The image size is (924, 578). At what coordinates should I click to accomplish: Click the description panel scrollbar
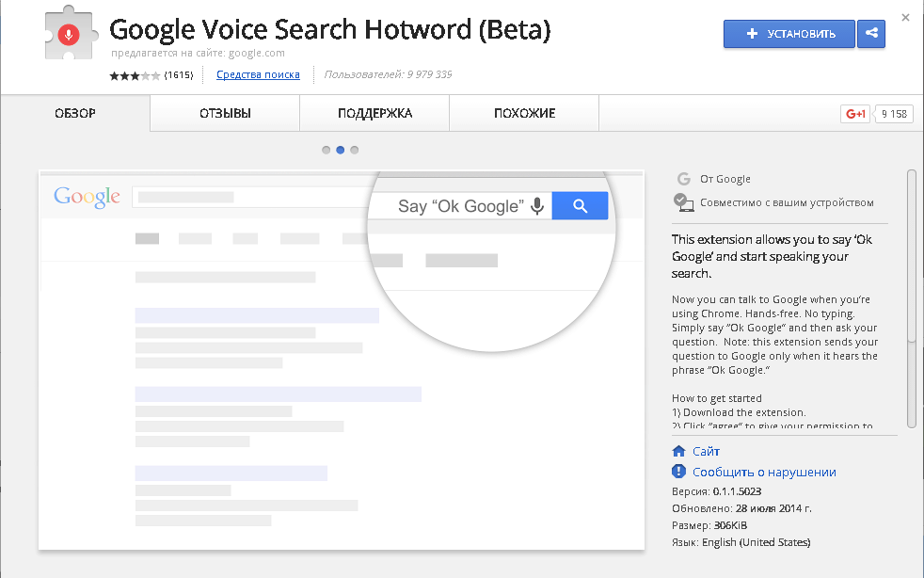[x=911, y=254]
